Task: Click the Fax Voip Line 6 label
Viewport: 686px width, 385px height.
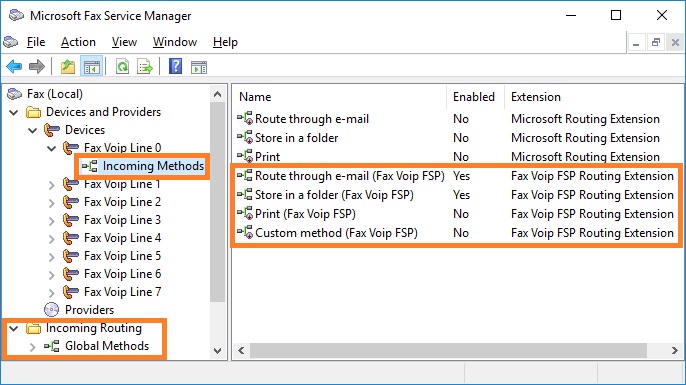Action: point(122,273)
